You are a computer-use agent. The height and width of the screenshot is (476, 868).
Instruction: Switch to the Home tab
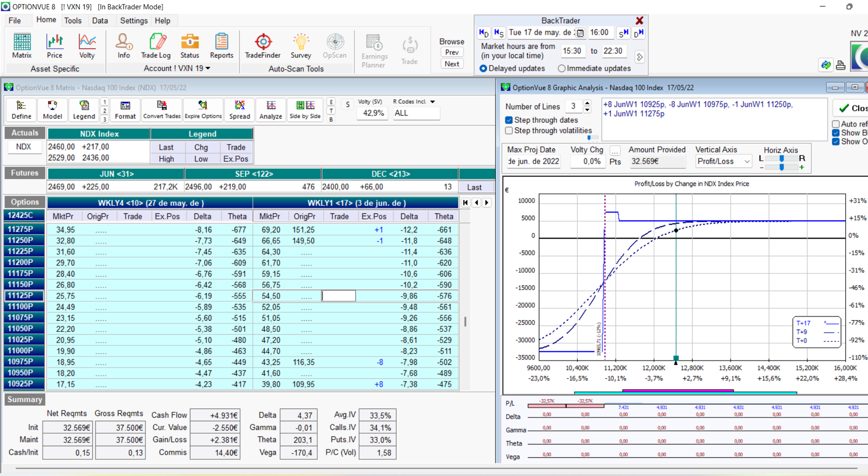(46, 20)
